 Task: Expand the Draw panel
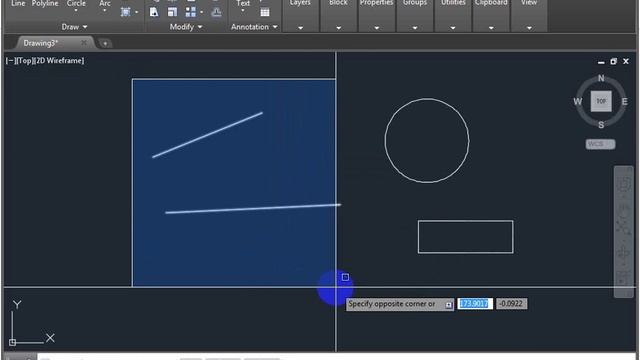coord(74,27)
